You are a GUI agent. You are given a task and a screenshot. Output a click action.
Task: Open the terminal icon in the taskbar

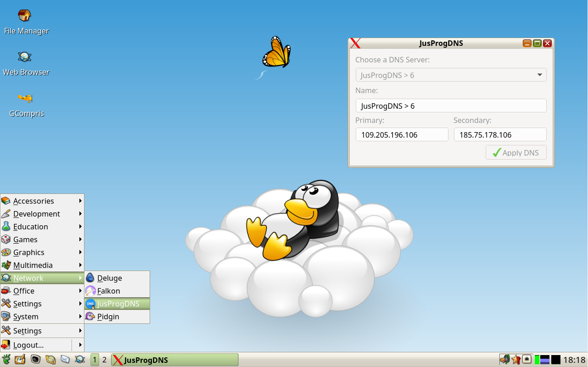pos(35,360)
